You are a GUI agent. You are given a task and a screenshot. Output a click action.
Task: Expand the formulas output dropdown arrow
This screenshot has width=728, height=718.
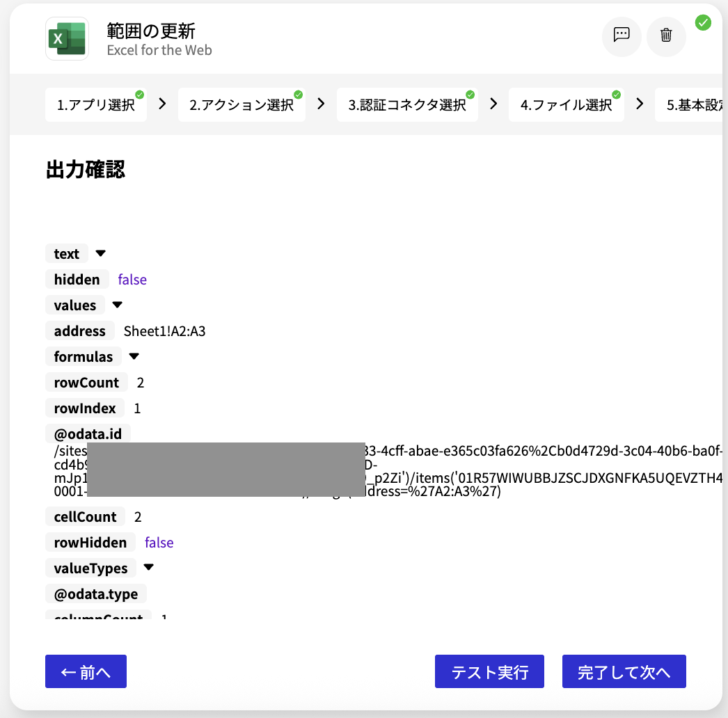[134, 356]
